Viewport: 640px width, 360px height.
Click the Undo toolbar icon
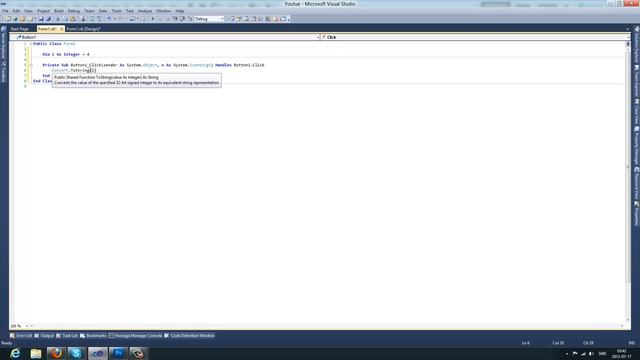pos(109,19)
